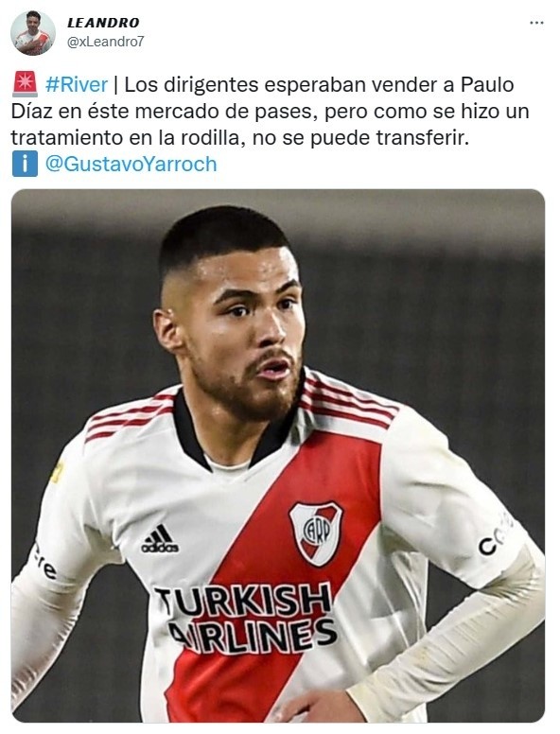
Task: Click the CARP club crest on jersey
Action: point(317,533)
